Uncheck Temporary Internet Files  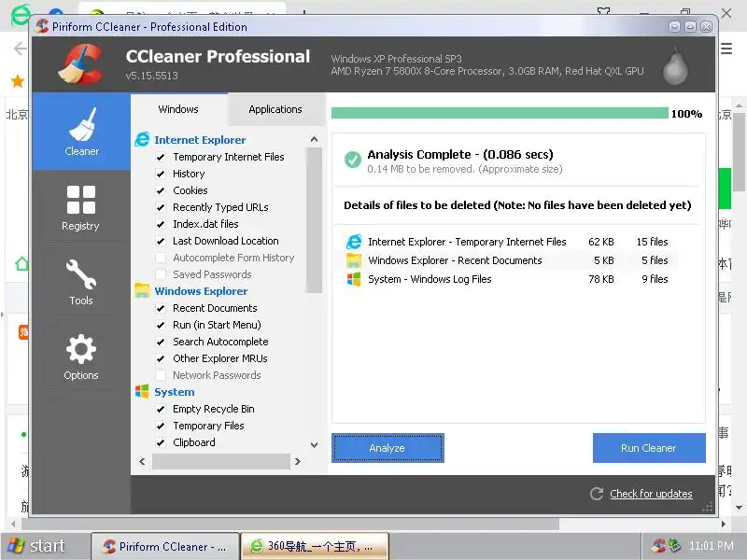161,157
